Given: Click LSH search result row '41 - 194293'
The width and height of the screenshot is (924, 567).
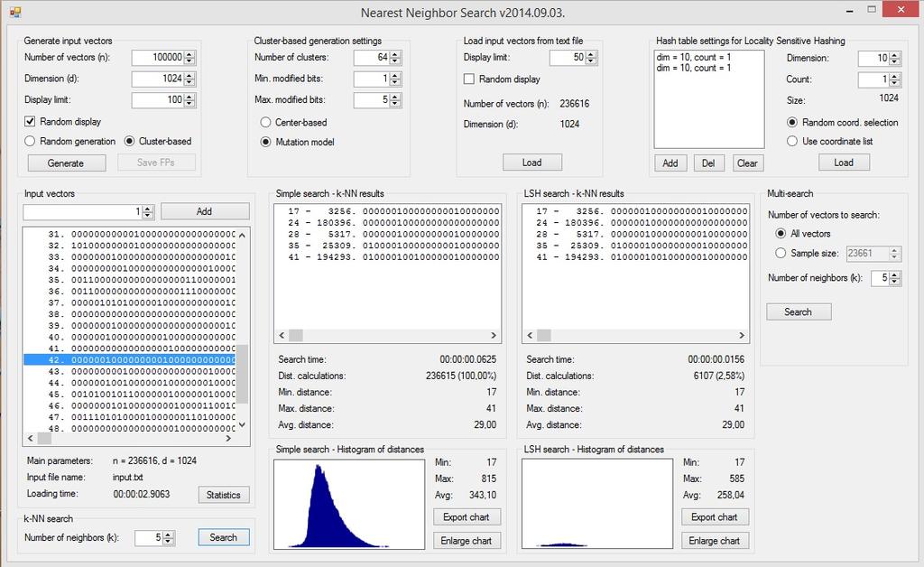Looking at the screenshot, I should pyautogui.click(x=635, y=257).
